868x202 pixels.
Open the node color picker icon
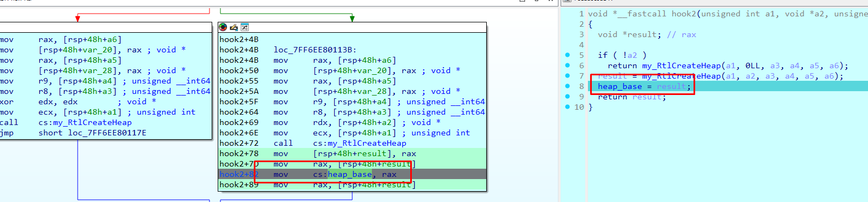click(223, 27)
